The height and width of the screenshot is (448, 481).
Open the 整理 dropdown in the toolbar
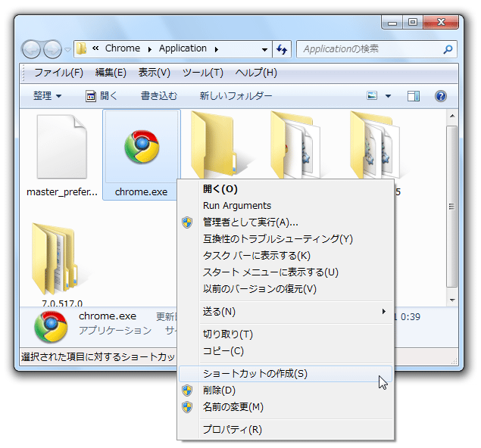[x=47, y=96]
